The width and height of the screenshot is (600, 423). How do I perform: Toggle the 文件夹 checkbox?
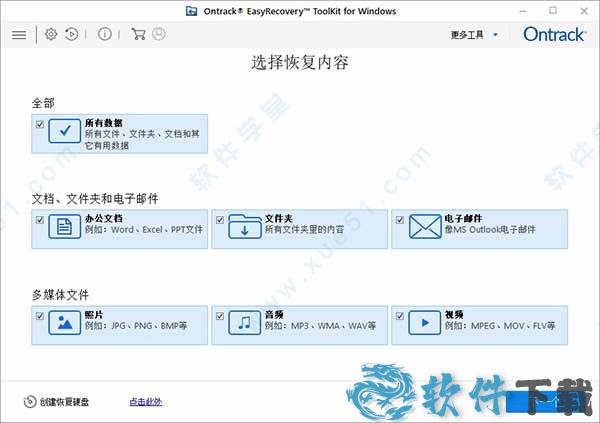(220, 220)
